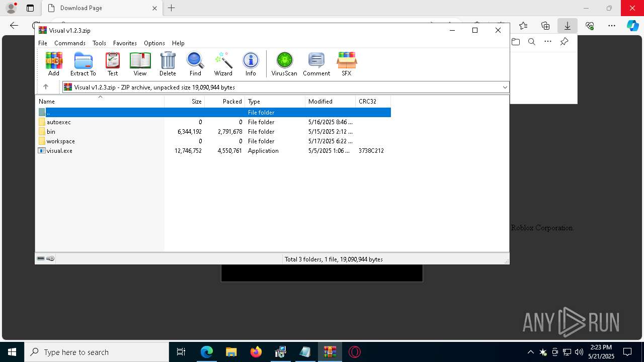Open the Favorites menu

pyautogui.click(x=125, y=43)
